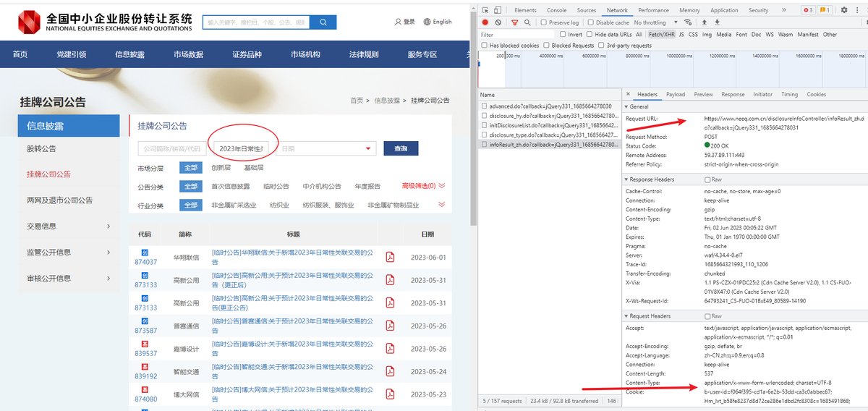Expand the 高级筛选 advanced filter

click(x=423, y=186)
